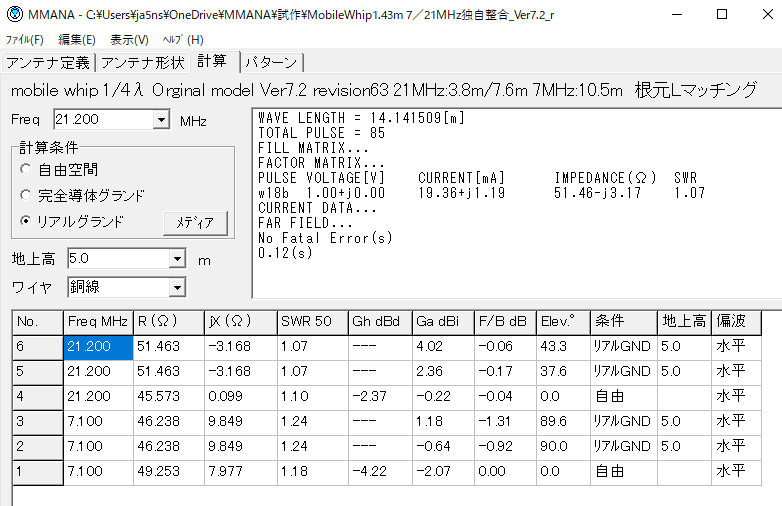
Task: Open the ヘルプ(H) menu
Action: point(183,40)
